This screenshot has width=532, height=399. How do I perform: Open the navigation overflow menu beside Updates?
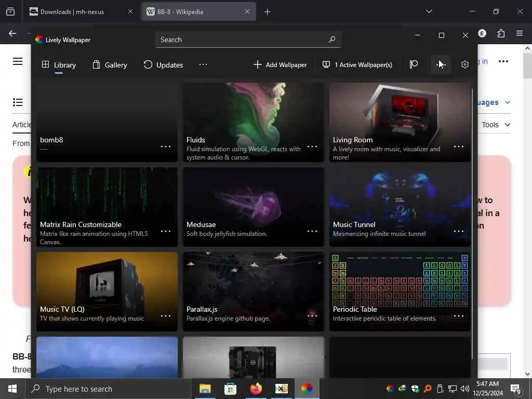[203, 64]
